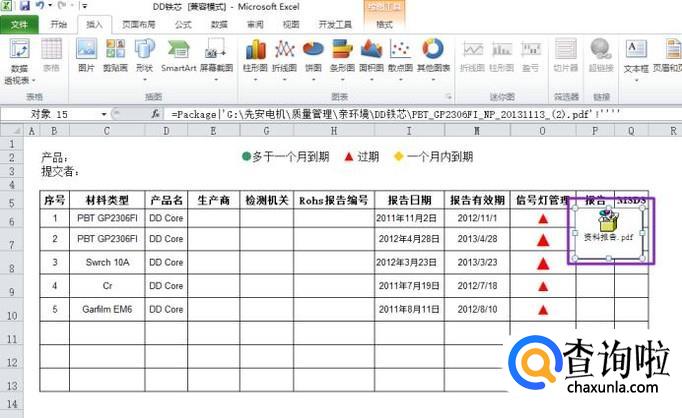Click cell containing PBT GP2306FI in row 1
Screen dimensions: 682x418
[107, 218]
